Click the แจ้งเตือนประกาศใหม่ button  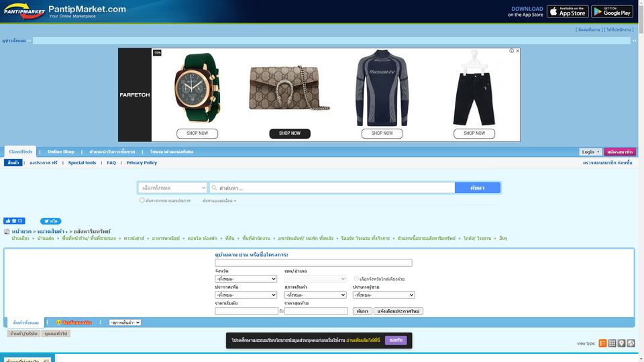(398, 311)
